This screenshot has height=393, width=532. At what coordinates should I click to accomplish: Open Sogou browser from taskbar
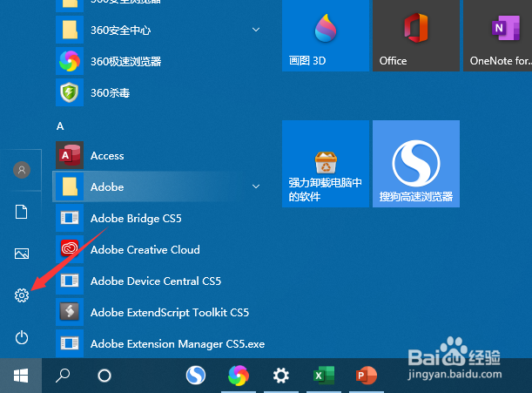(x=196, y=376)
